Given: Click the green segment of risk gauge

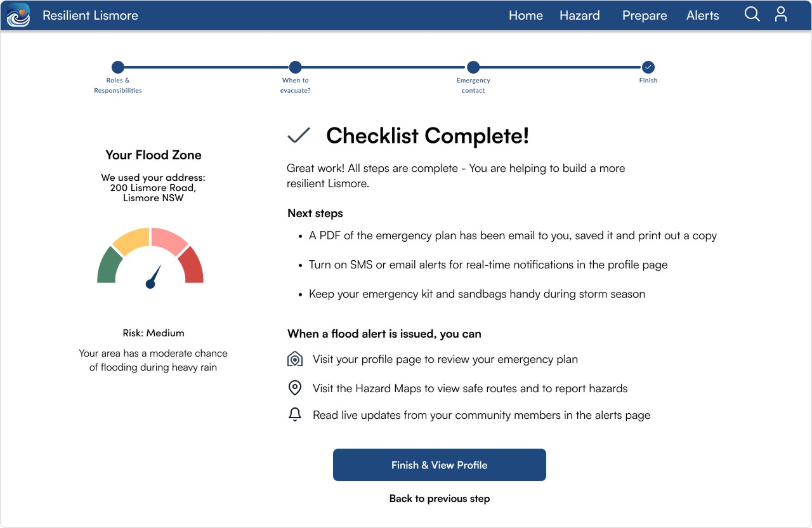Looking at the screenshot, I should pyautogui.click(x=108, y=267).
